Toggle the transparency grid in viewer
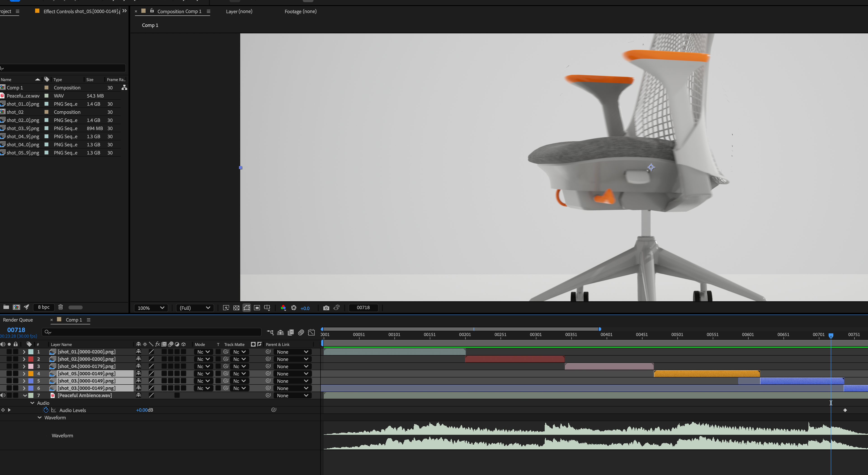 coord(236,308)
